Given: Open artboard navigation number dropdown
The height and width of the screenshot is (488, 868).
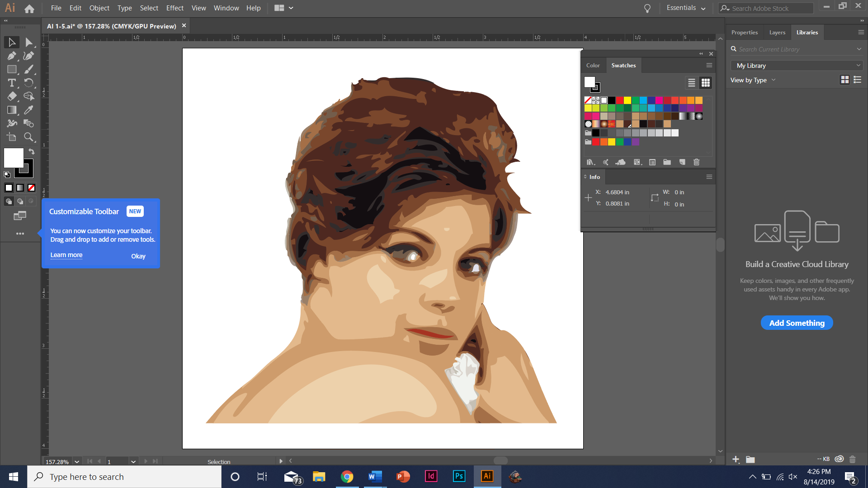Looking at the screenshot, I should pyautogui.click(x=133, y=462).
